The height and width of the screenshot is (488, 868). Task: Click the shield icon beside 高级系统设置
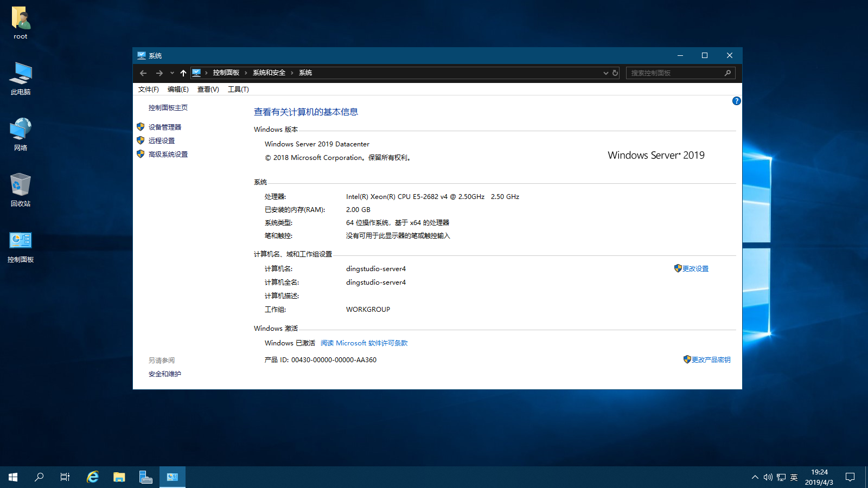point(141,153)
